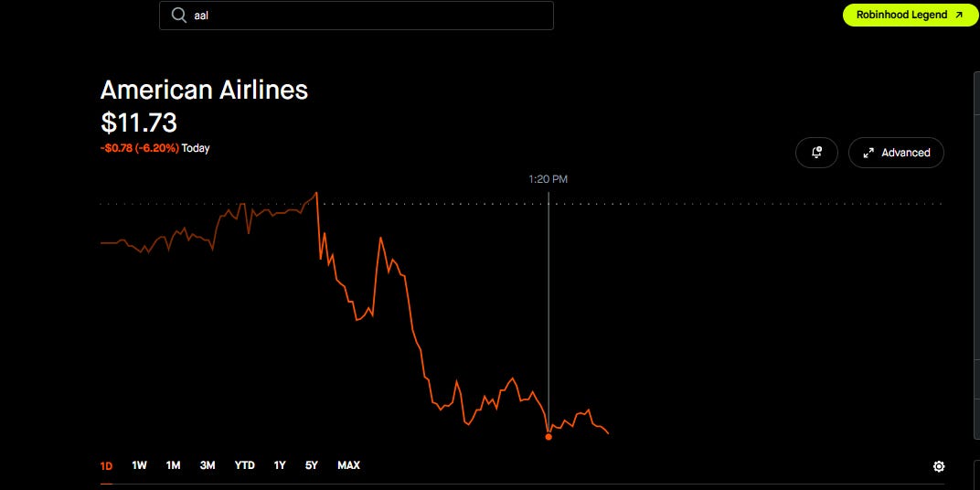This screenshot has height=490, width=980.
Task: Click the price alert bell icon
Action: point(816,153)
